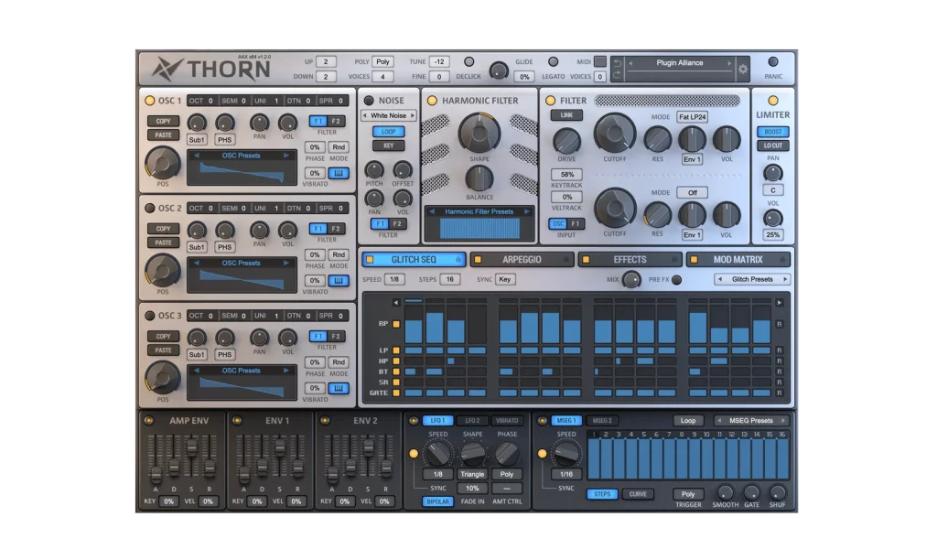The image size is (937, 560).
Task: Select the GLITCH SEQ tab
Action: (x=414, y=259)
